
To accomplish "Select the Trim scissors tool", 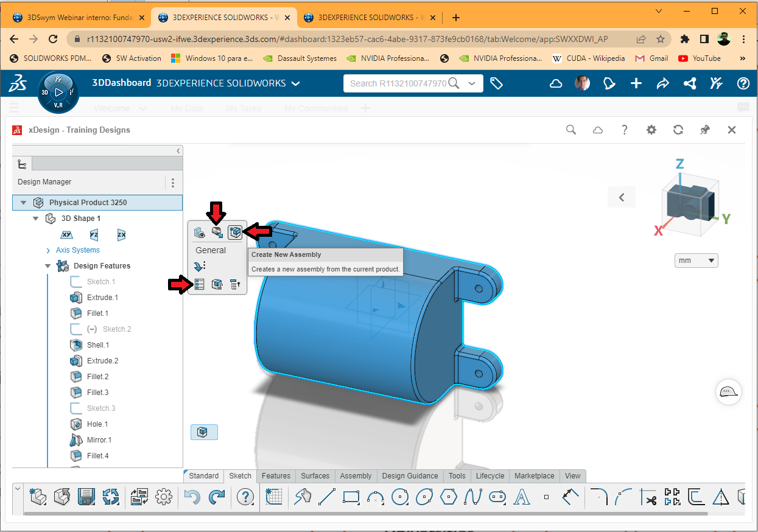I will click(648, 497).
